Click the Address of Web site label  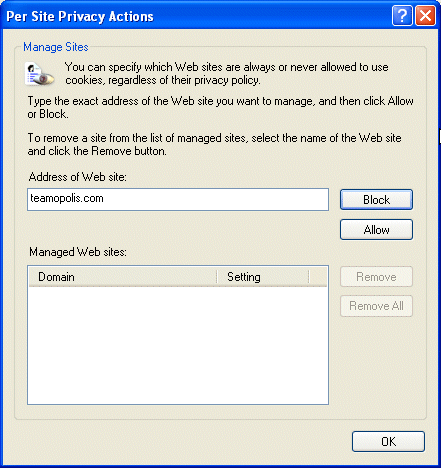tap(78, 177)
